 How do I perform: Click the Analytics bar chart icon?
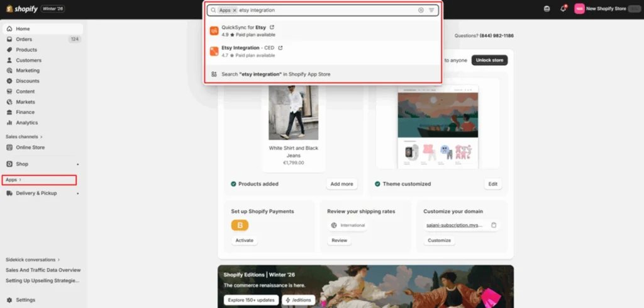point(9,123)
